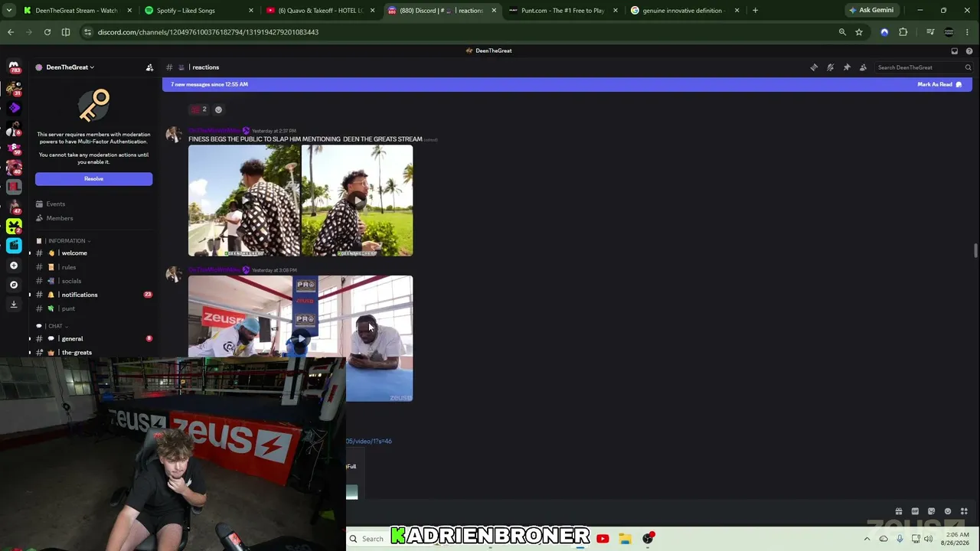Click Mark As Read button
This screenshot has width=980, height=551.
click(x=939, y=84)
